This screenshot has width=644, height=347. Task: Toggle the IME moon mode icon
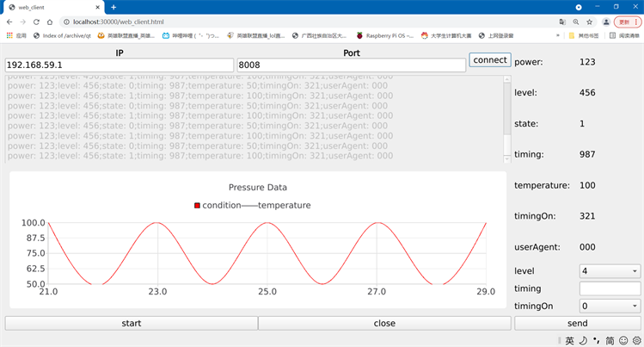pos(583,340)
